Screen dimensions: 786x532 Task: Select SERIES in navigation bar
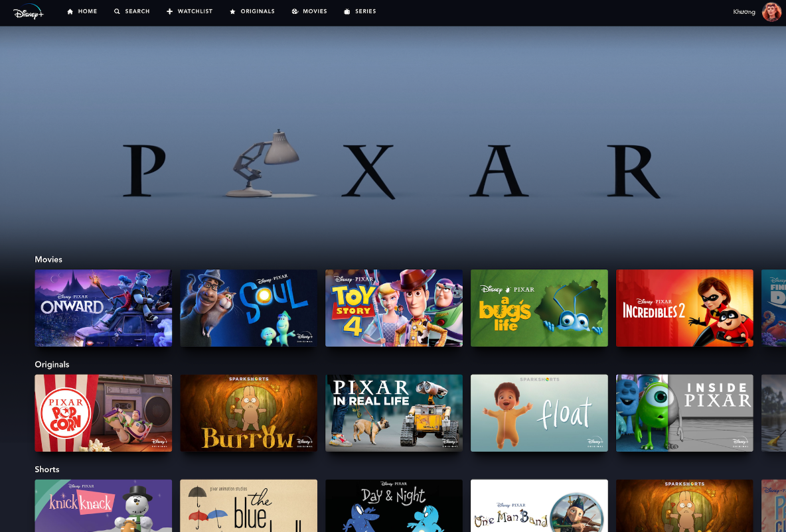point(365,11)
